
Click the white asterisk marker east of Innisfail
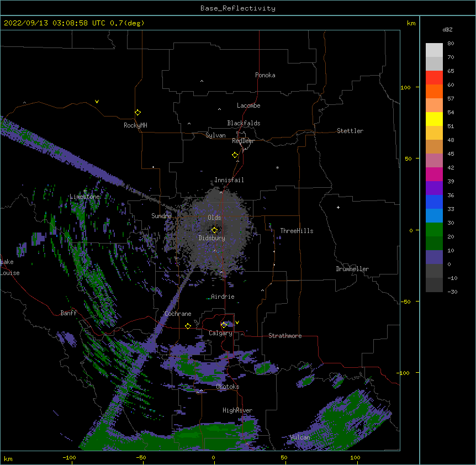[277, 167]
